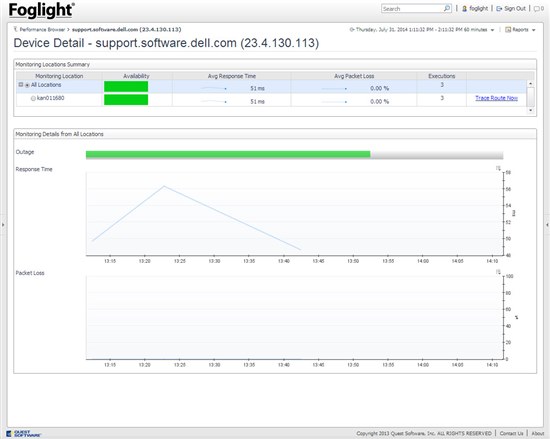Viewport: 550px width, 439px height.
Task: Click the green Outage timeline bar
Action: (x=228, y=154)
